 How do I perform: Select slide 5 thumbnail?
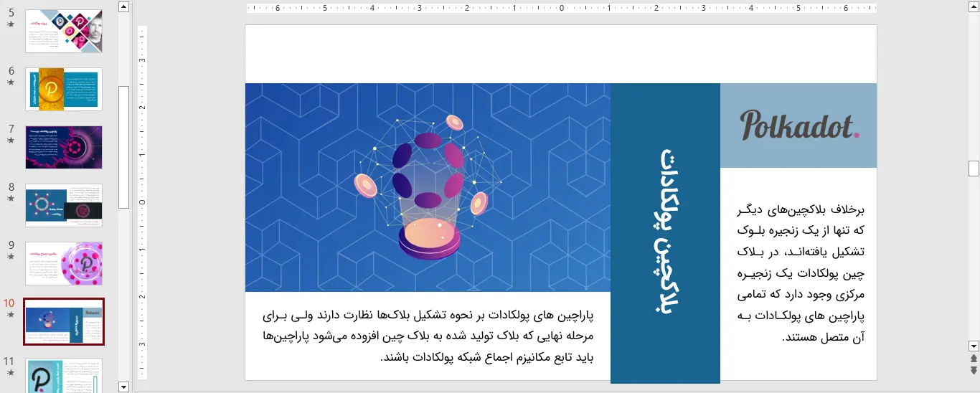(x=64, y=31)
